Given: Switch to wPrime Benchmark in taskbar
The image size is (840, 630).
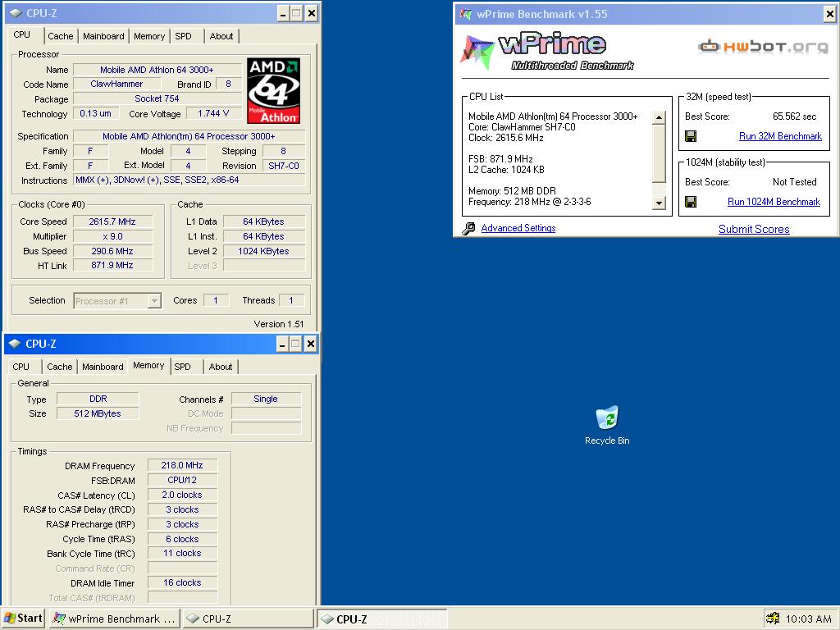Looking at the screenshot, I should point(113,619).
